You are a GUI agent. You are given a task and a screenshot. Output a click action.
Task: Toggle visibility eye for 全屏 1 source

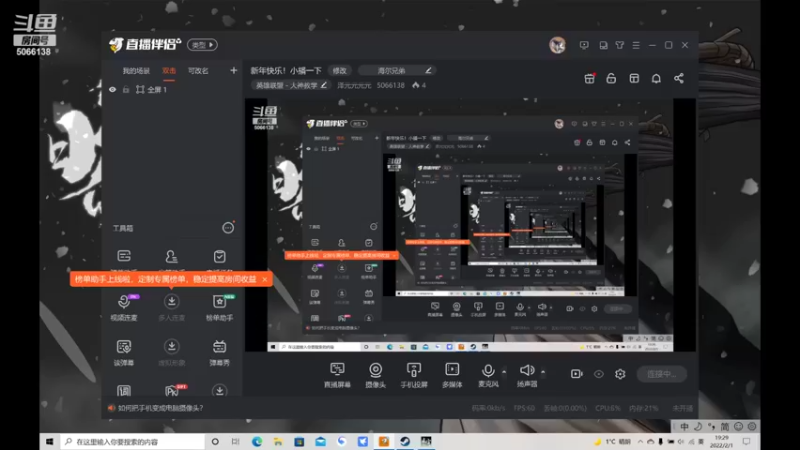pyautogui.click(x=112, y=90)
